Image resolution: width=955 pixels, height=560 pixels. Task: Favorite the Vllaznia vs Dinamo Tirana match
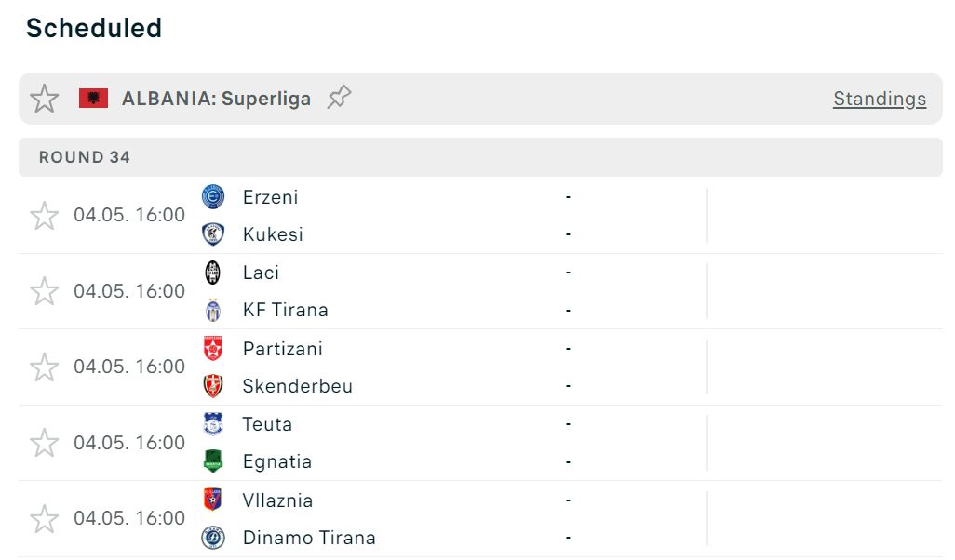(x=44, y=518)
